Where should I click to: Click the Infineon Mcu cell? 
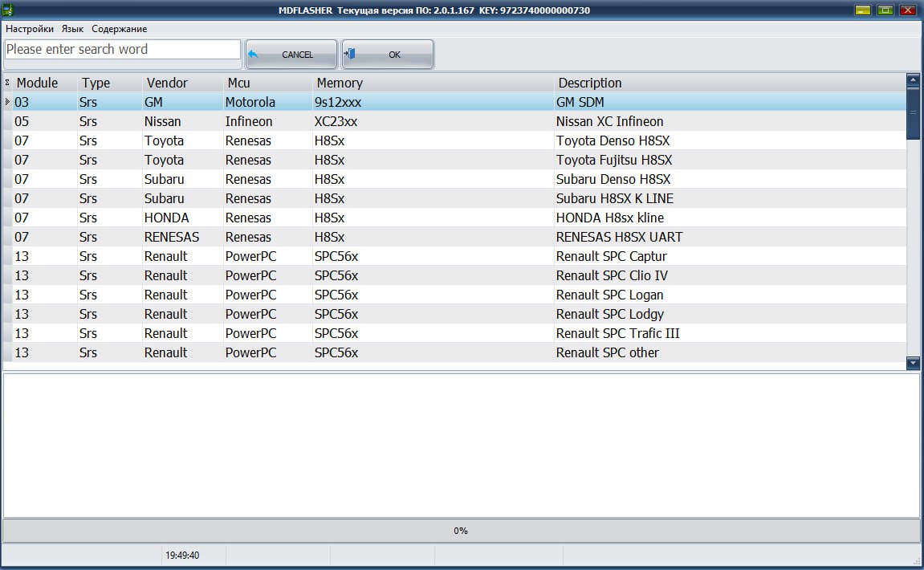[267, 121]
